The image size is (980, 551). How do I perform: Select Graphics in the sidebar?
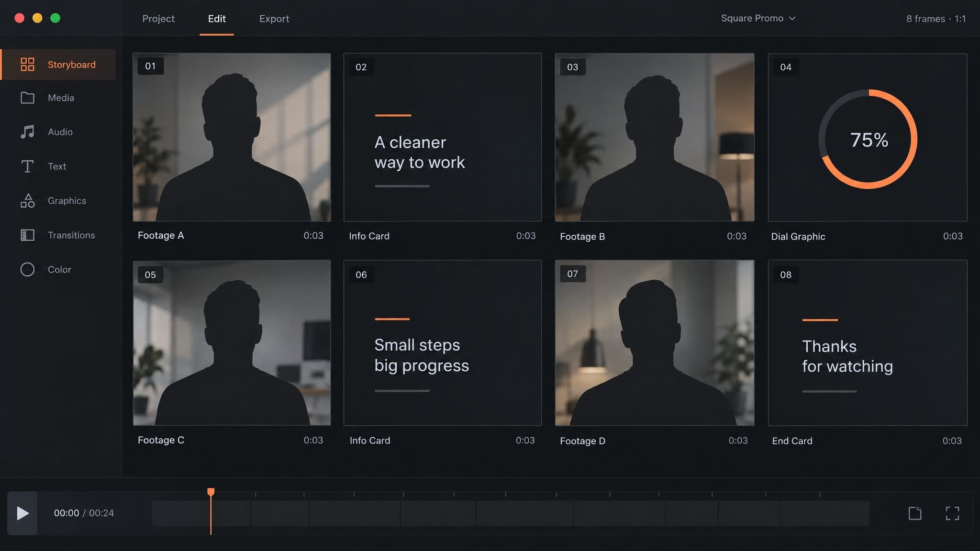(67, 200)
